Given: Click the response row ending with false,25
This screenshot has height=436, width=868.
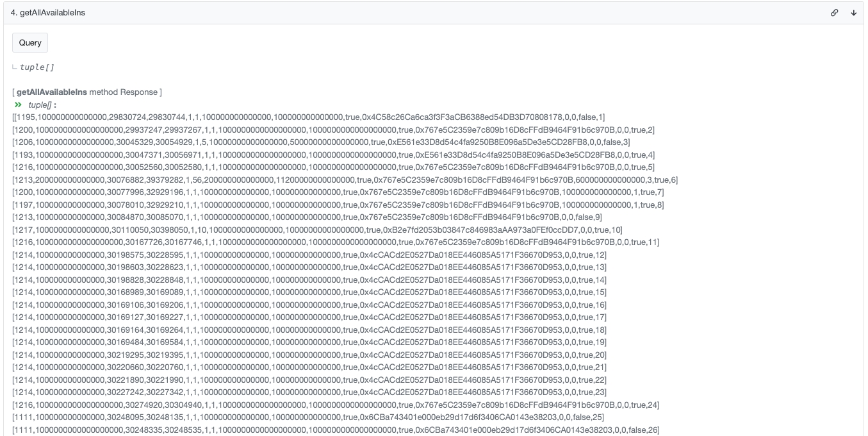Looking at the screenshot, I should click(x=309, y=417).
